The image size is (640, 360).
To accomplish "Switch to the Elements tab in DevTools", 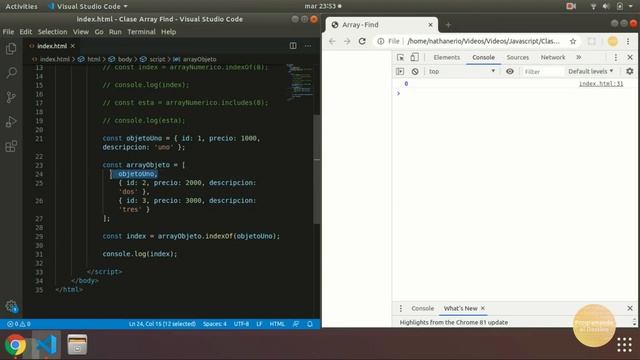I will pos(447,58).
